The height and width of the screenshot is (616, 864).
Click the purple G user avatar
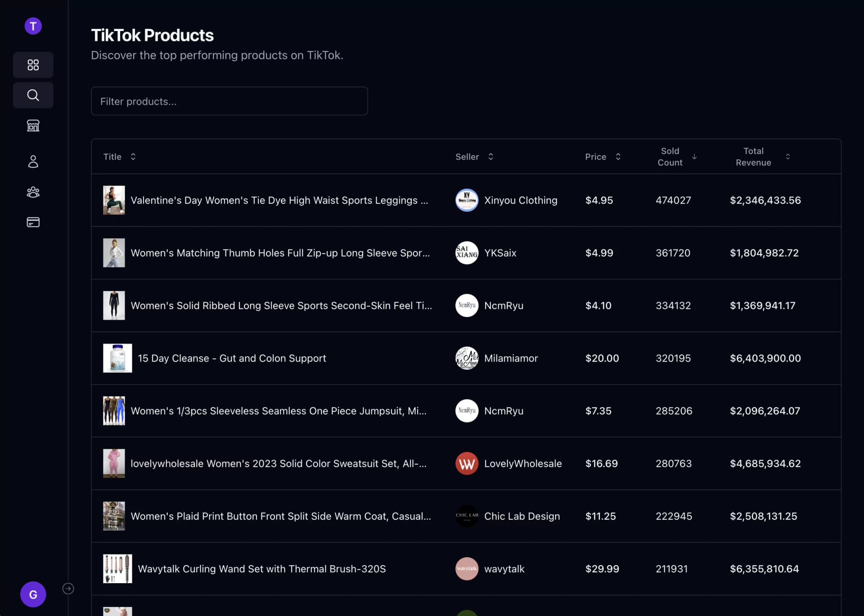click(x=33, y=594)
